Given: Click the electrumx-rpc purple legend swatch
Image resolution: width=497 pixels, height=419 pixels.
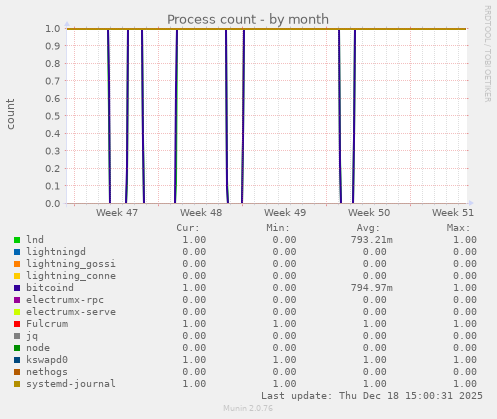Looking at the screenshot, I should pos(17,300).
